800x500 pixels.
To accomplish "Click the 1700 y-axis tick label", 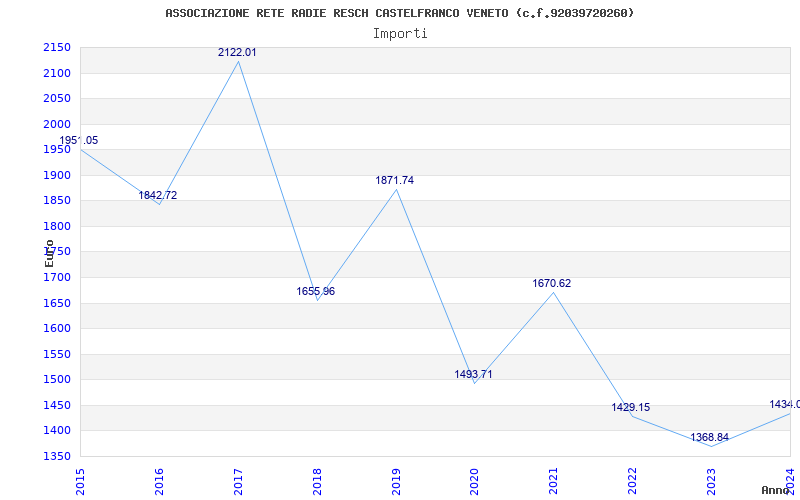I will click(x=57, y=277).
